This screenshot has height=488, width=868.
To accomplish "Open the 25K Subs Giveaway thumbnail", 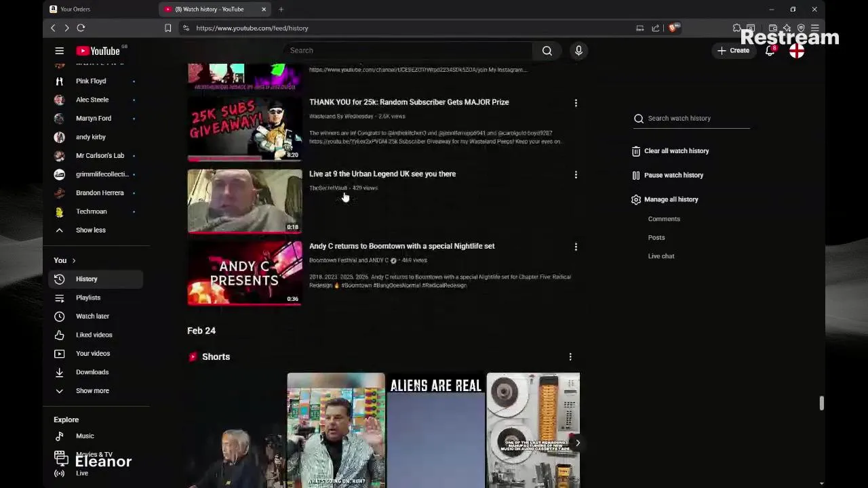I will [245, 129].
